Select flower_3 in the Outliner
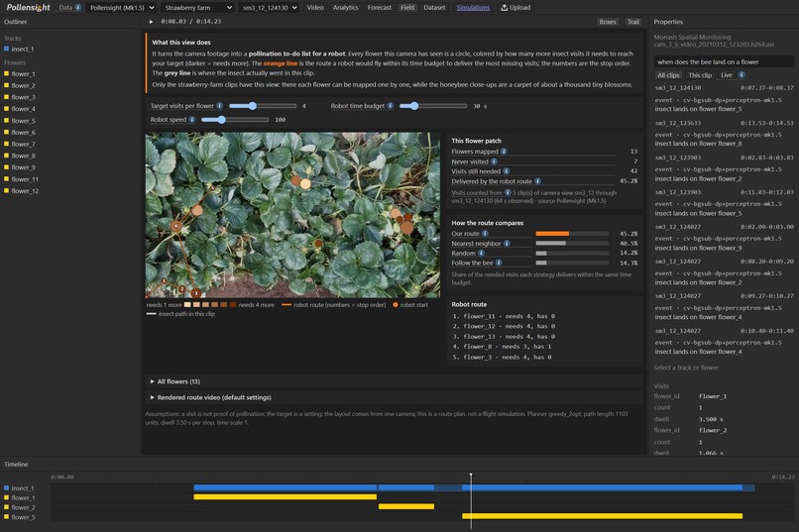Viewport: 799px width, 532px height. [24, 97]
